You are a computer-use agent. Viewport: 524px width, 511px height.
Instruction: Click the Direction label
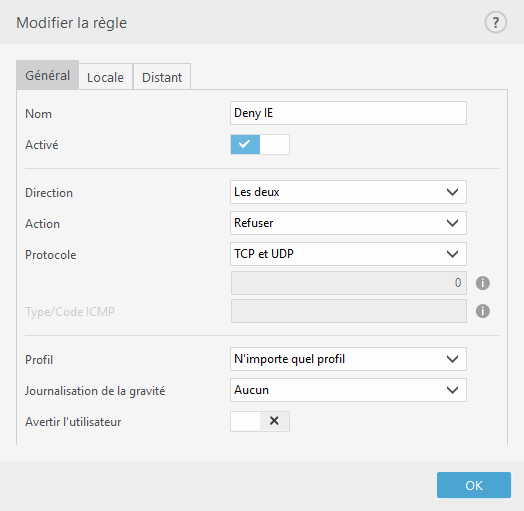click(x=49, y=193)
